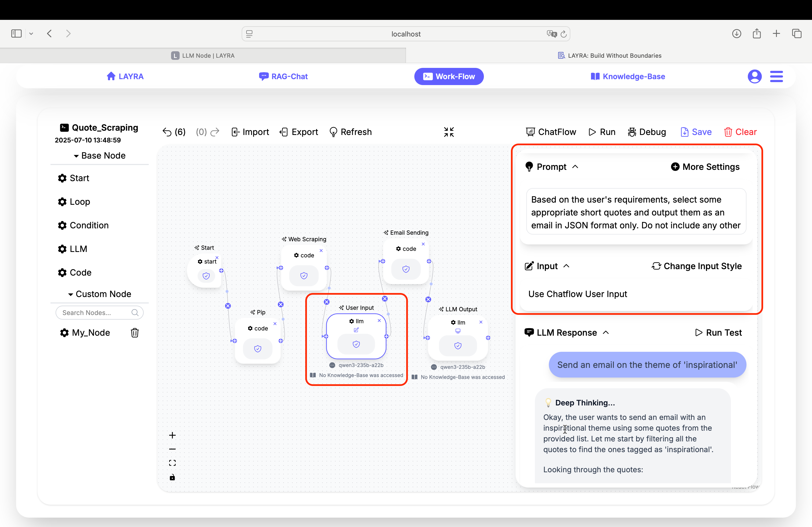Save the workflow
The width and height of the screenshot is (812, 527).
tap(696, 132)
